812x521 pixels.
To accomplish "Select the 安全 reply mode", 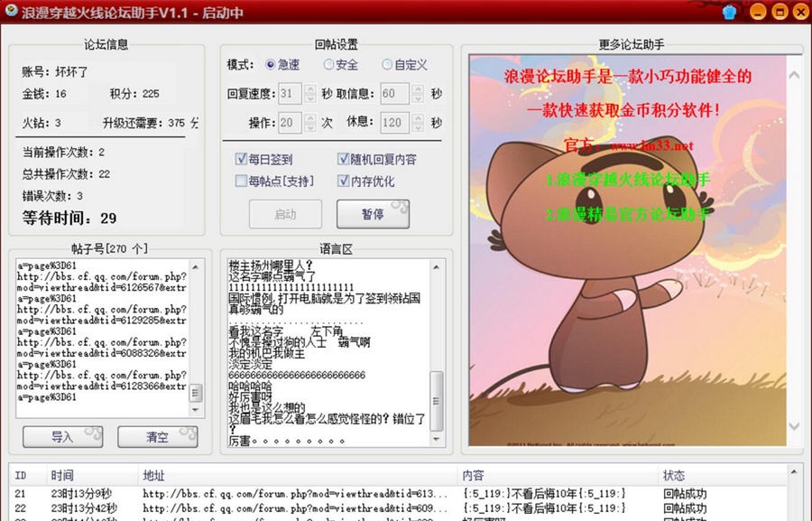I will pyautogui.click(x=328, y=64).
